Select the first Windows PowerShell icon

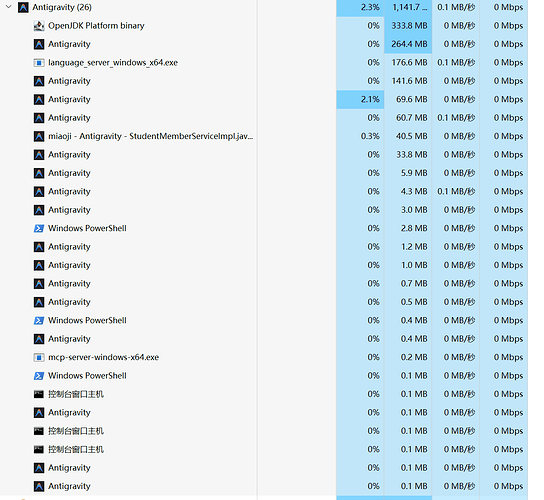coord(39,228)
